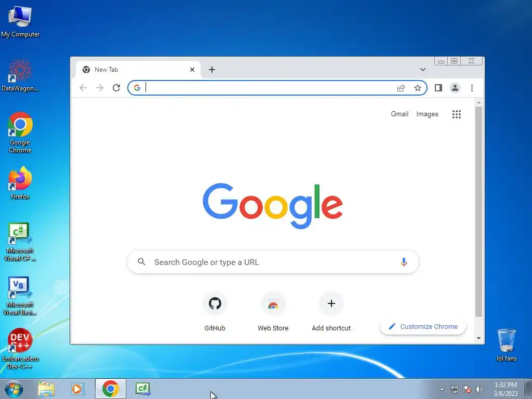This screenshot has height=399, width=532.
Task: Open the Chrome three-dot menu
Action: tap(472, 88)
